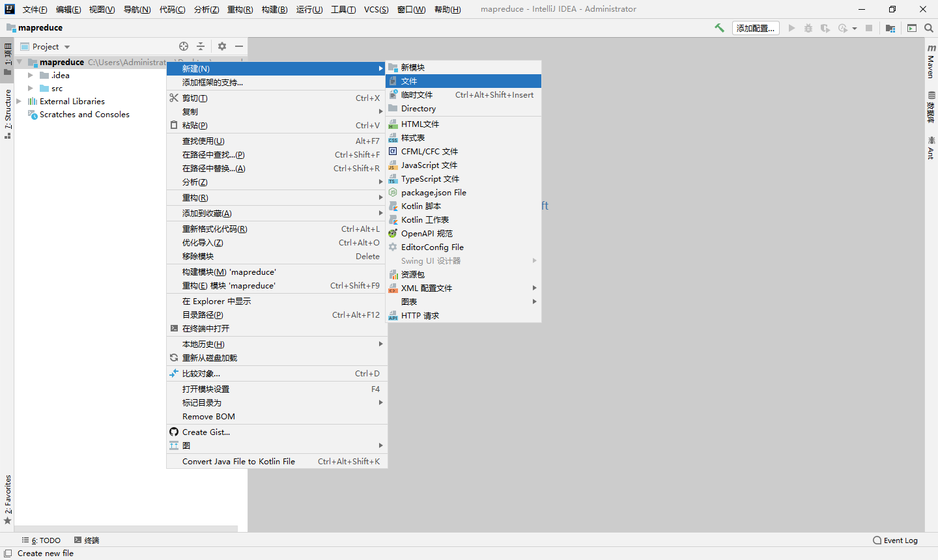Open the Favorites side tab
938x560 pixels.
7,499
